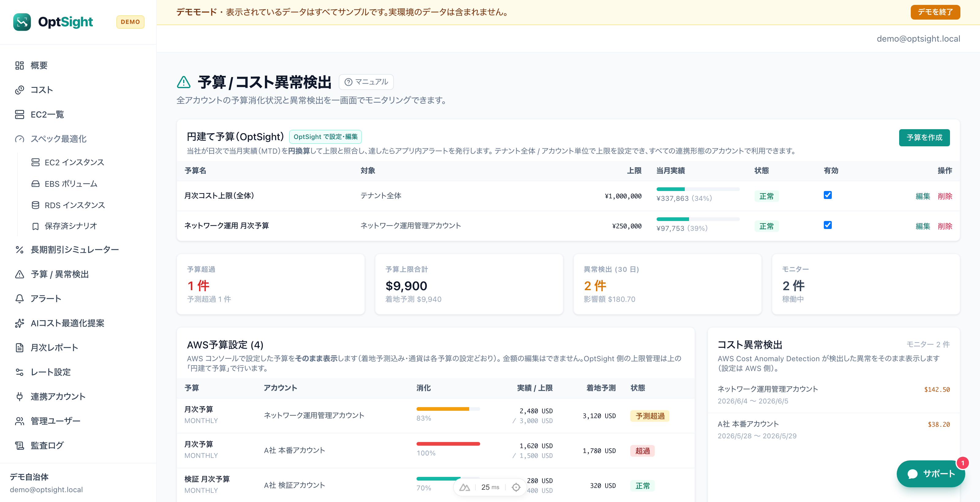The height and width of the screenshot is (502, 980).
Task: Click the EC2一覧 server icon
Action: tap(19, 114)
